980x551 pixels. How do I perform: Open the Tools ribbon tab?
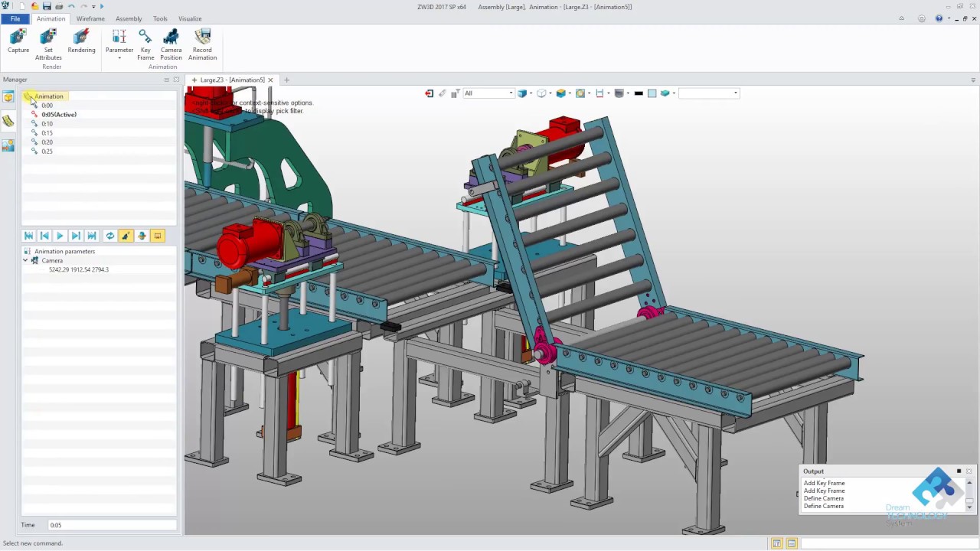click(x=160, y=18)
